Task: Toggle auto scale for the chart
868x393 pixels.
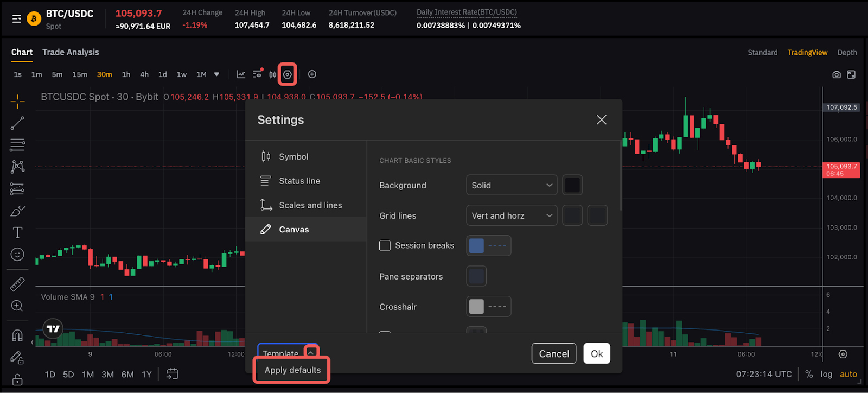Action: point(848,374)
